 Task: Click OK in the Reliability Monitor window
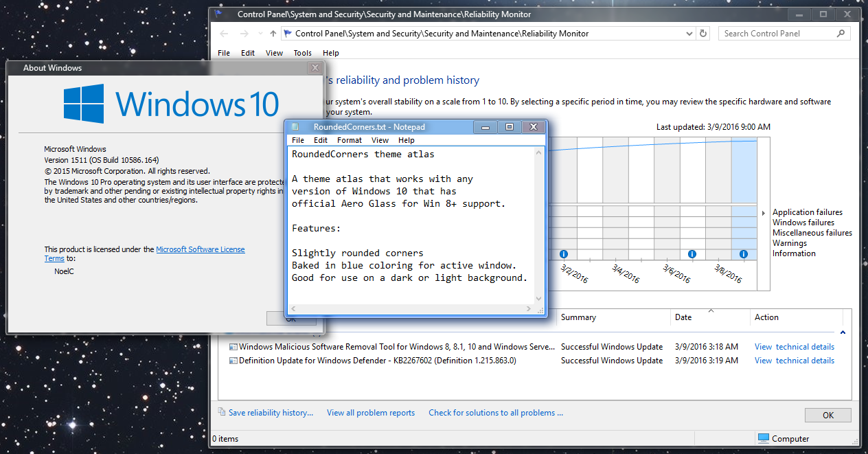tap(828, 415)
